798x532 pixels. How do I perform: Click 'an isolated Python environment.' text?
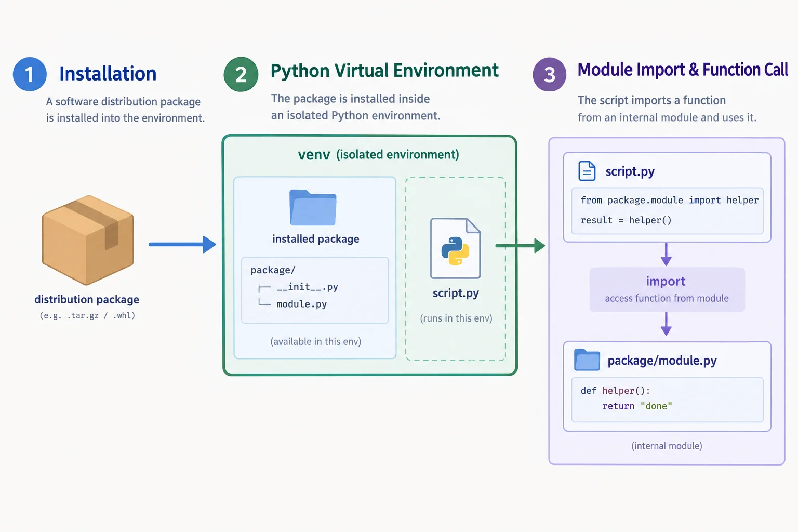pyautogui.click(x=356, y=115)
